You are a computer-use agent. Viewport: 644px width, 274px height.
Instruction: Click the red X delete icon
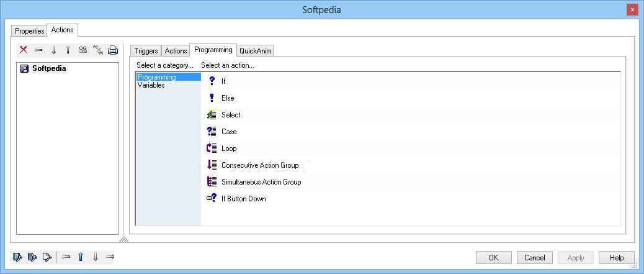tap(24, 50)
